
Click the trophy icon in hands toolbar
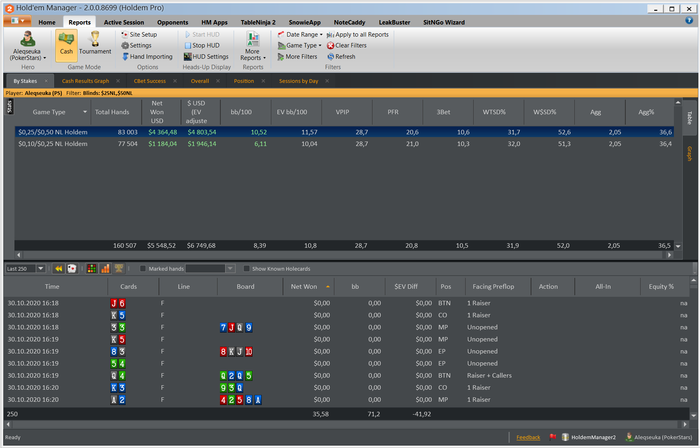(x=119, y=269)
